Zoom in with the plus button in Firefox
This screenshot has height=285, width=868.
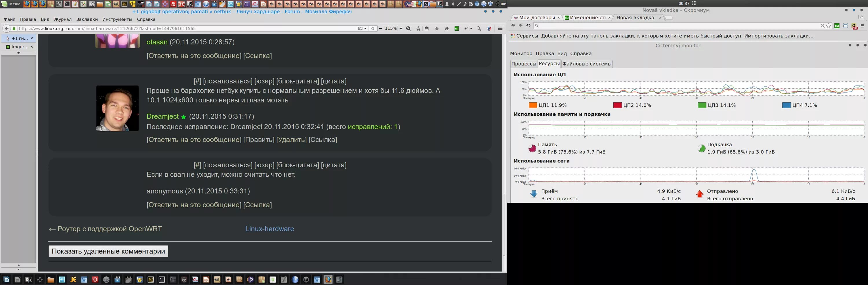[x=401, y=29]
